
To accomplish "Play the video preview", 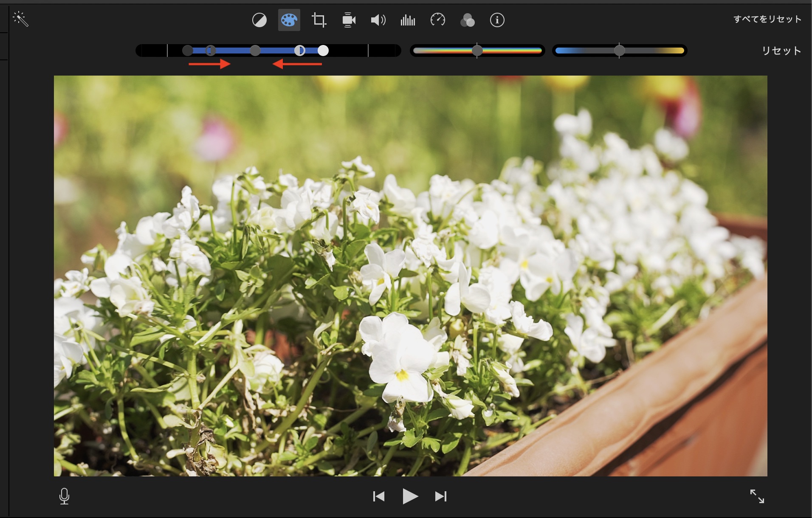I will tap(410, 496).
